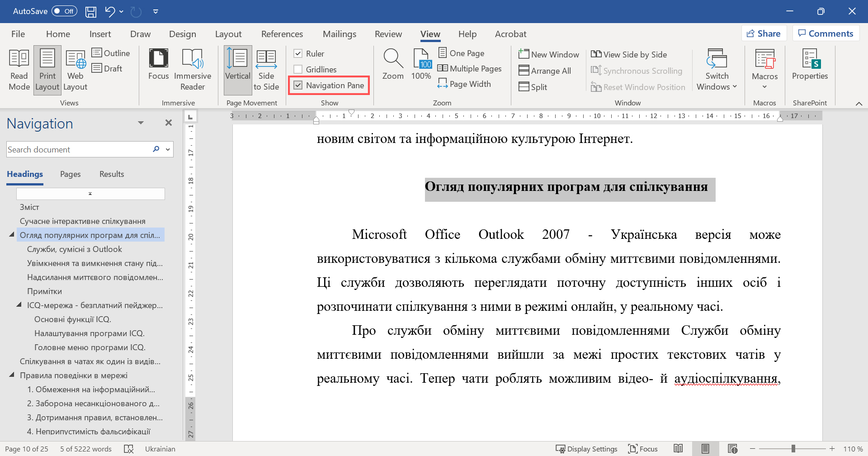Toggle the Ruler checkbox off
Viewport: 868px width, 456px height.
point(298,53)
